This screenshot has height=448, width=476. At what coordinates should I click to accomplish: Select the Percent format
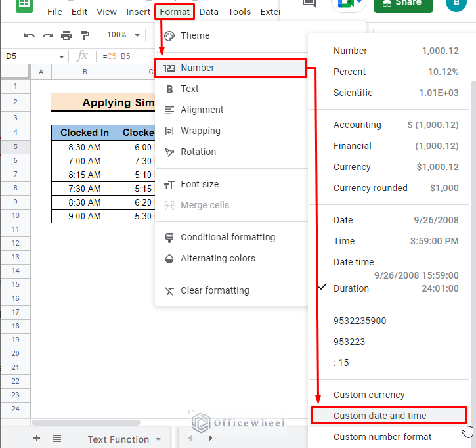[x=389, y=72]
